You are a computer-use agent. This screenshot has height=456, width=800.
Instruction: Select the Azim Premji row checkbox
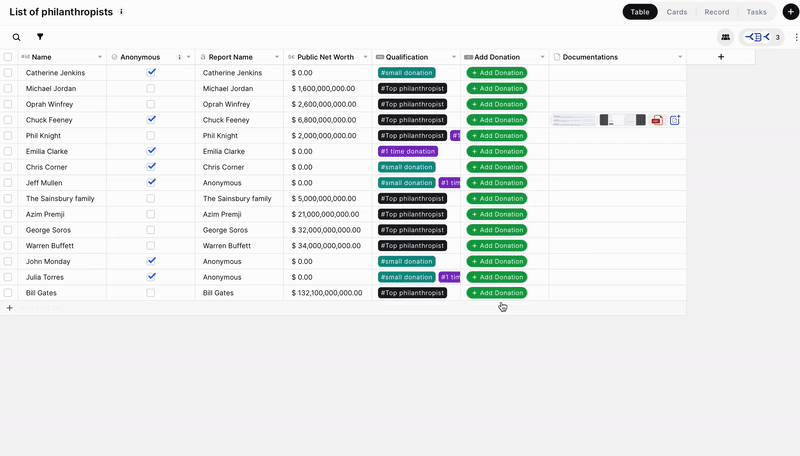[x=8, y=214]
